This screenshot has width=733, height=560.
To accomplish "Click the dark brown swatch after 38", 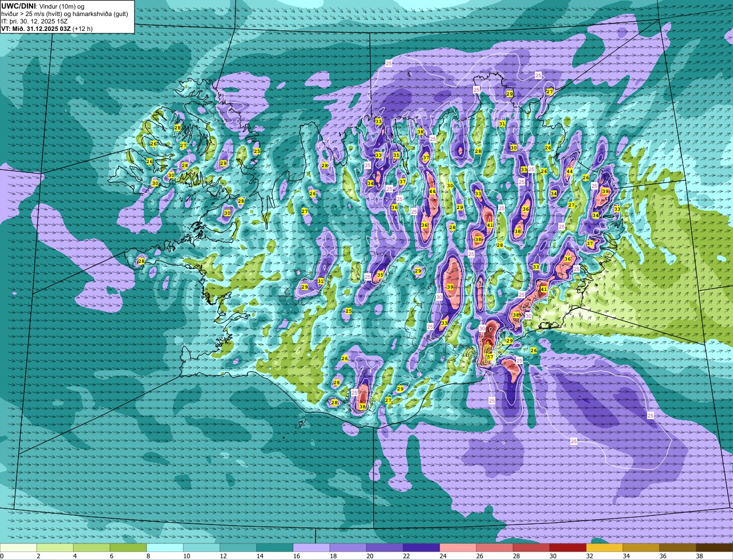I will point(715,548).
